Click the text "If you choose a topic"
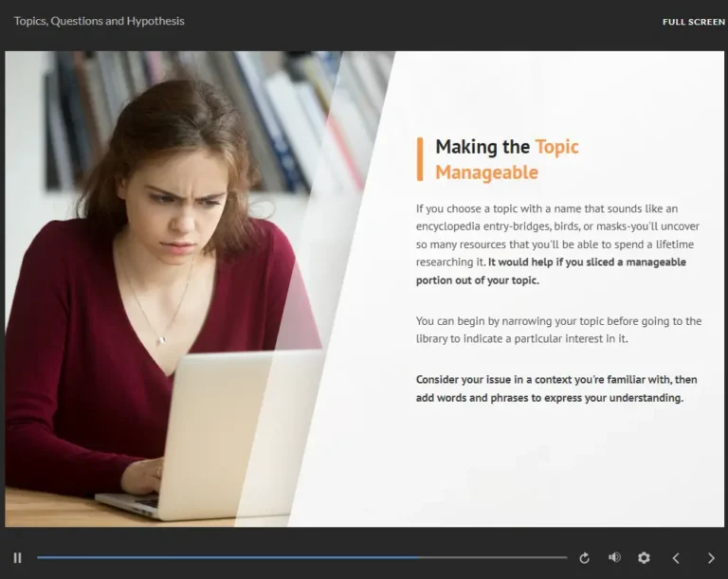728x579 pixels. click(464, 208)
